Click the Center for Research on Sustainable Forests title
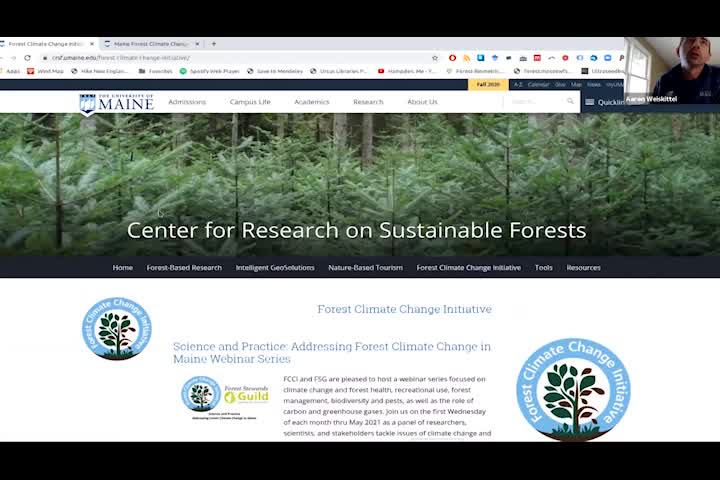The height and width of the screenshot is (480, 720). tap(356, 230)
